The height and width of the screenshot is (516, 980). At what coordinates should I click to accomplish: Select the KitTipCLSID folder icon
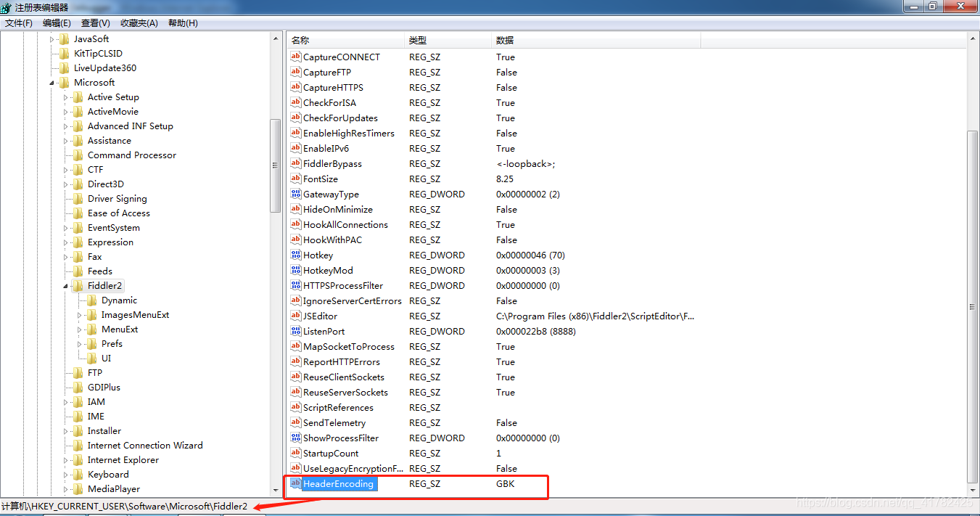[65, 54]
